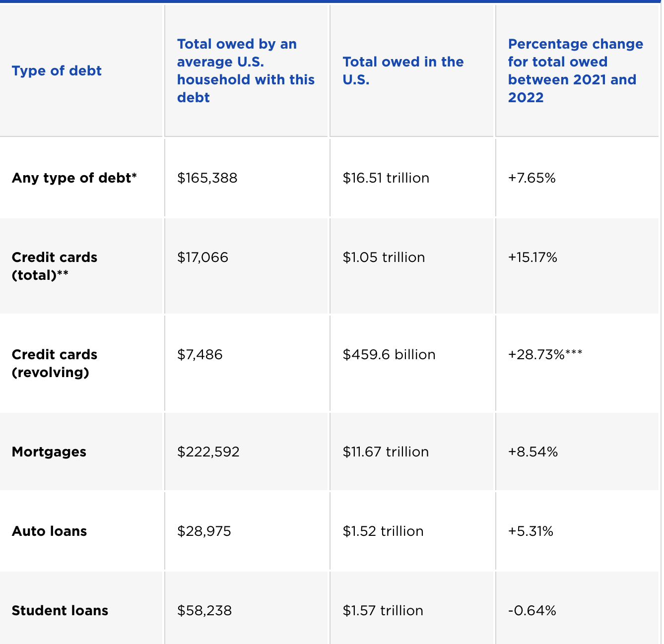Select the $459.6 billion cell
Image resolution: width=664 pixels, height=644 pixels.
[x=389, y=355]
